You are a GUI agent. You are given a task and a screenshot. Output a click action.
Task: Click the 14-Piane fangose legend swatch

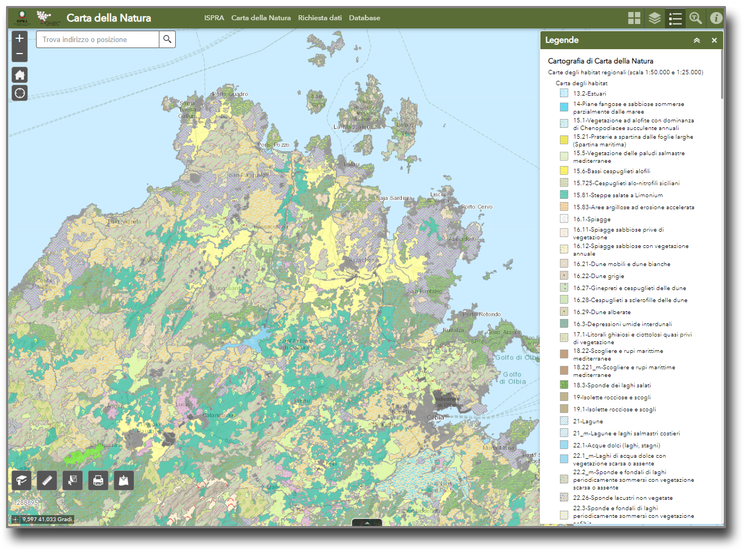point(564,107)
